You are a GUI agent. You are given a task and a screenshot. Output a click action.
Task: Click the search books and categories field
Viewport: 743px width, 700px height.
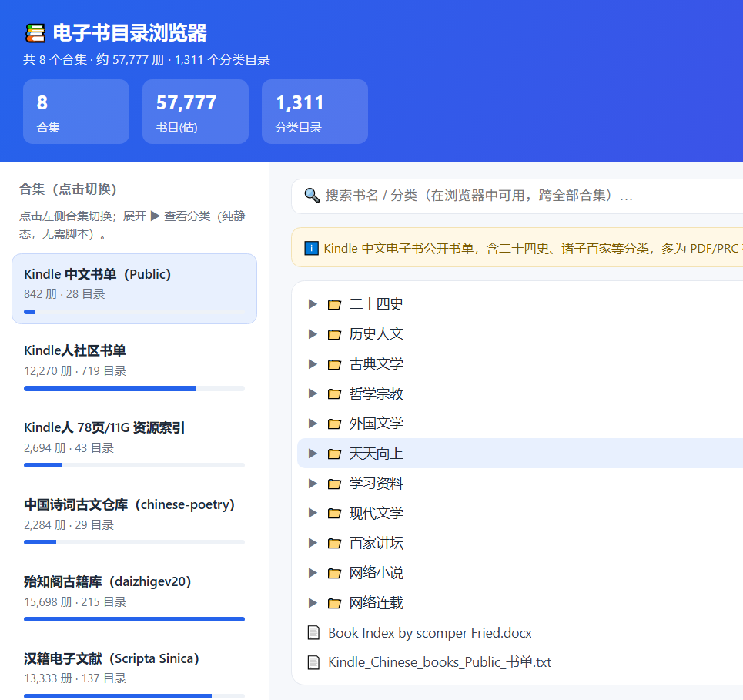pos(517,196)
